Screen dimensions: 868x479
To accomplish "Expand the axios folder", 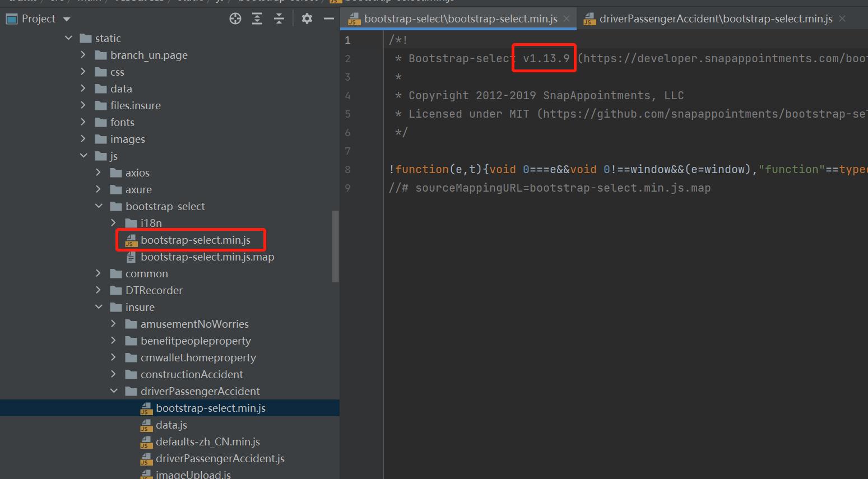I will pyautogui.click(x=99, y=173).
